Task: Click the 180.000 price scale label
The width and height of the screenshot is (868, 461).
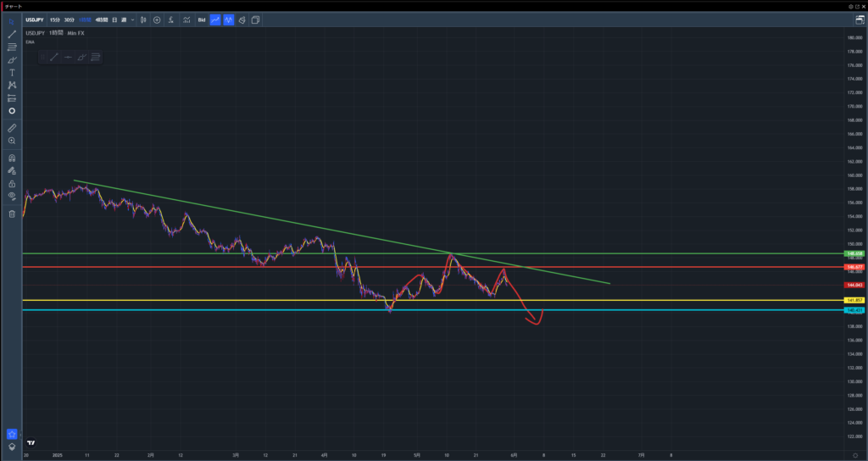Action: (x=854, y=37)
